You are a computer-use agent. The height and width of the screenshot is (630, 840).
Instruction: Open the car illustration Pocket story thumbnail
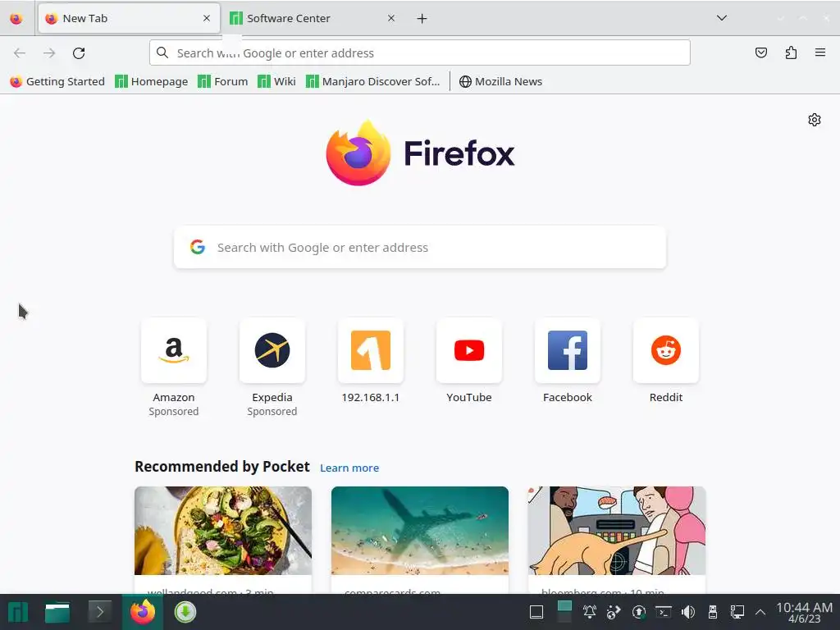(617, 531)
